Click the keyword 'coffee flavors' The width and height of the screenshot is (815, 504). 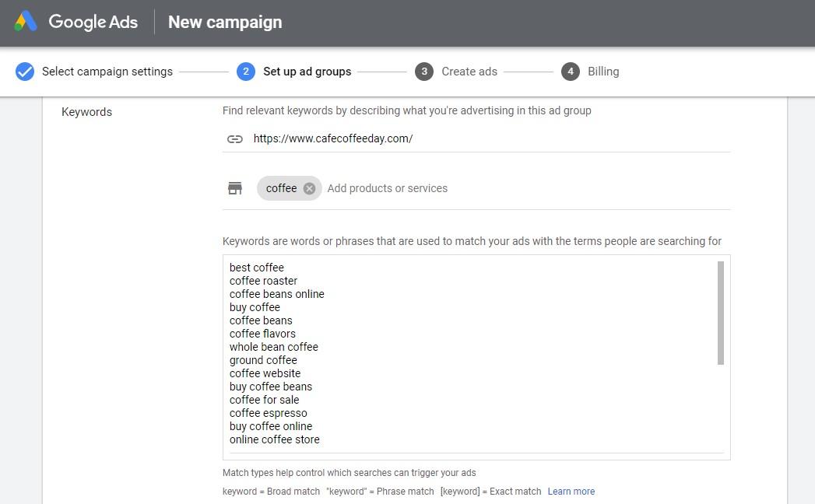click(x=262, y=334)
